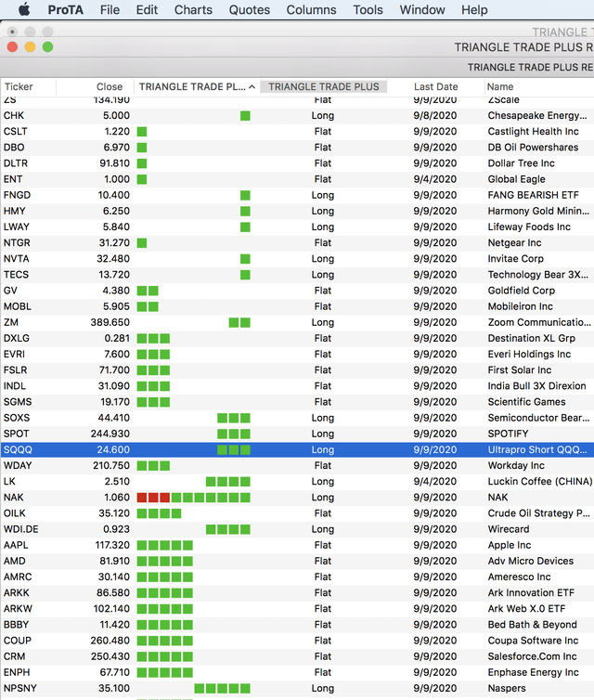Select the CHK ticker row
594x700 pixels.
[297, 116]
